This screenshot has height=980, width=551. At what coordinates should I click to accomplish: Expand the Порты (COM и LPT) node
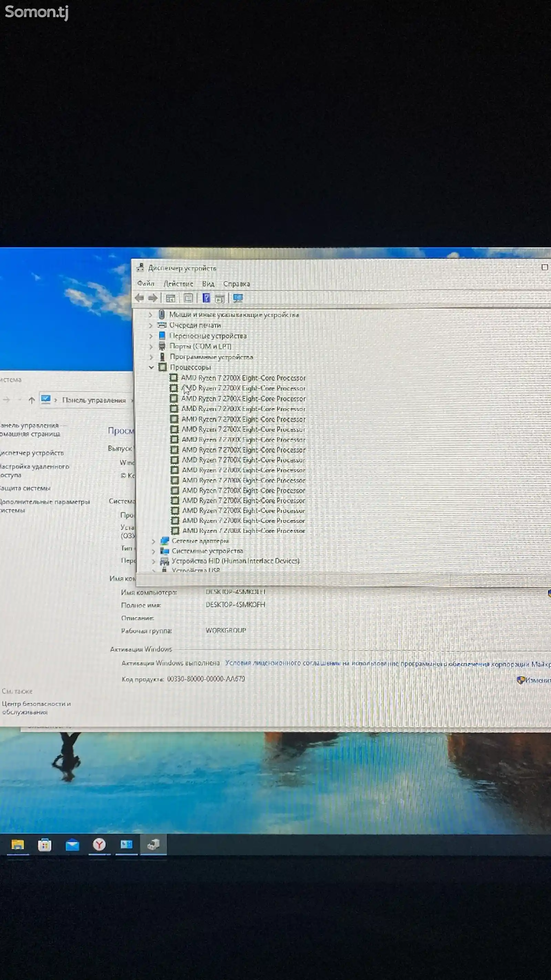(x=151, y=346)
